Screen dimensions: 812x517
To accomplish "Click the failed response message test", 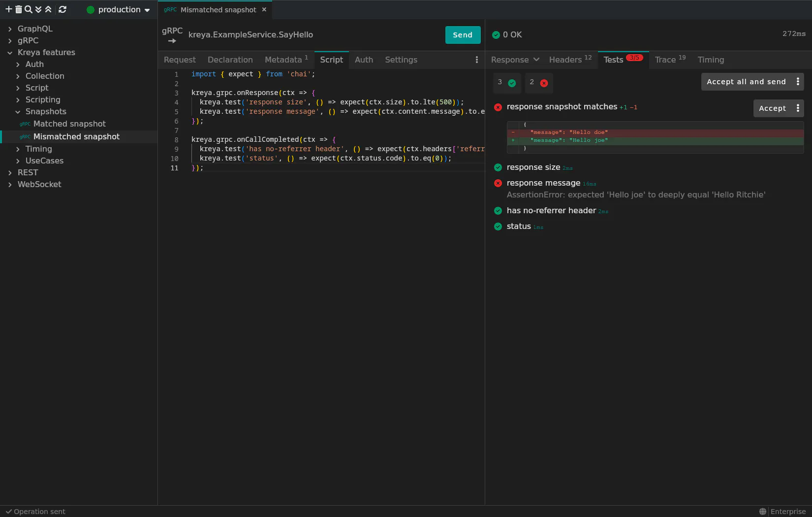I will [x=543, y=183].
